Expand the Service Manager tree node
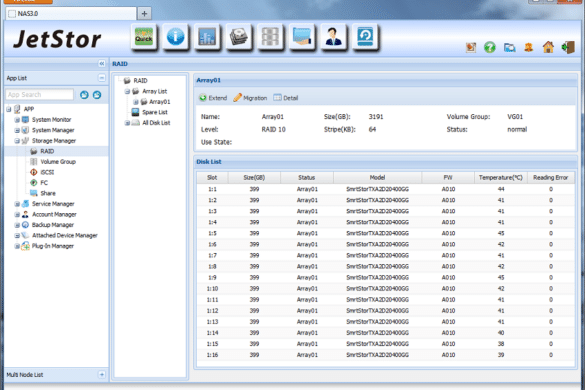Viewport: 585px width, 390px height. 17,204
